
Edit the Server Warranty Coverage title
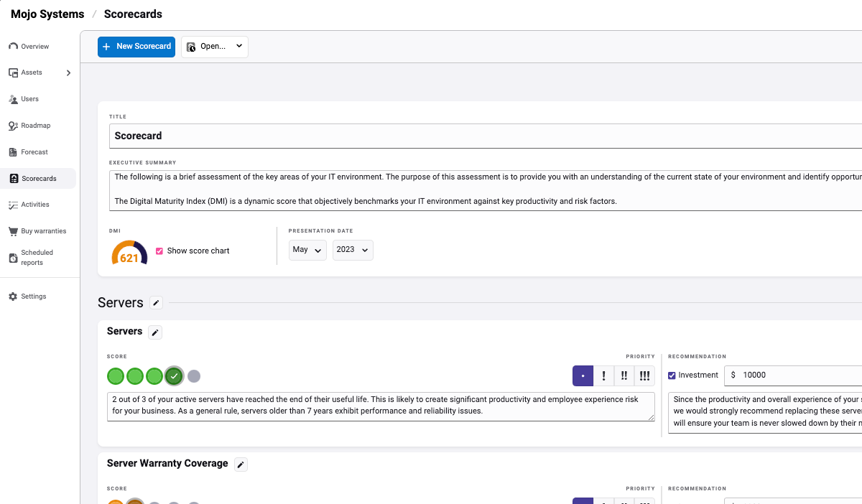point(240,464)
